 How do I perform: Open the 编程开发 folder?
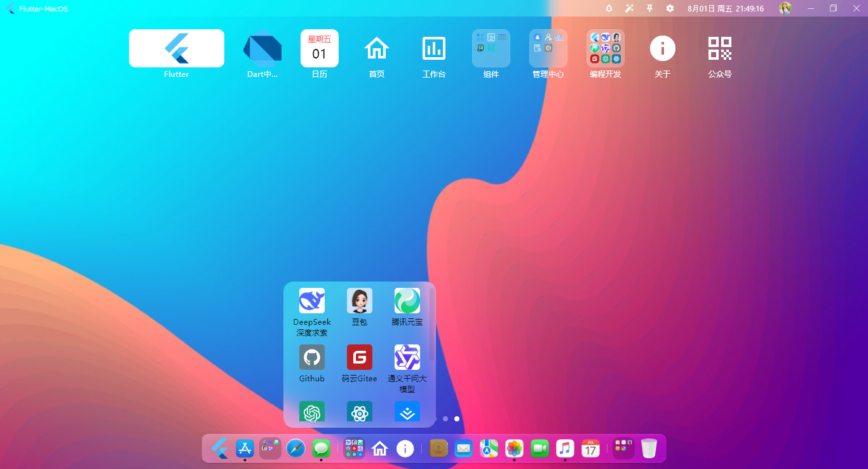click(x=606, y=48)
